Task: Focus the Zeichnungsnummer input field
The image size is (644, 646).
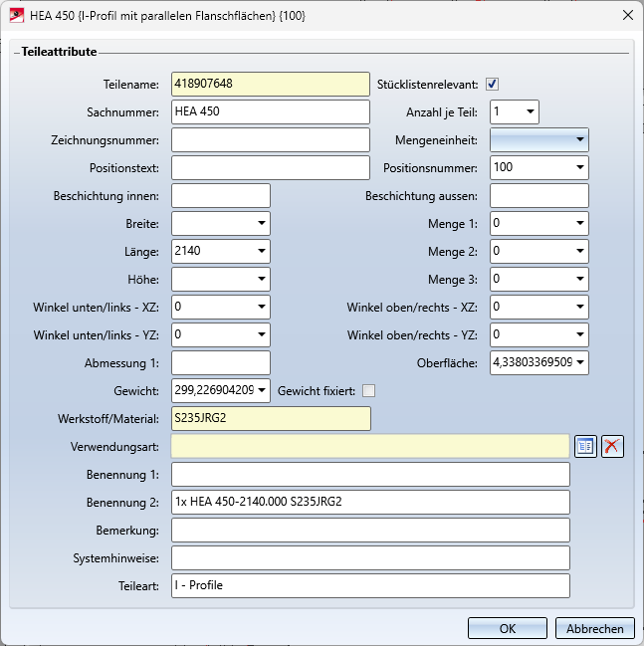Action: tap(271, 139)
